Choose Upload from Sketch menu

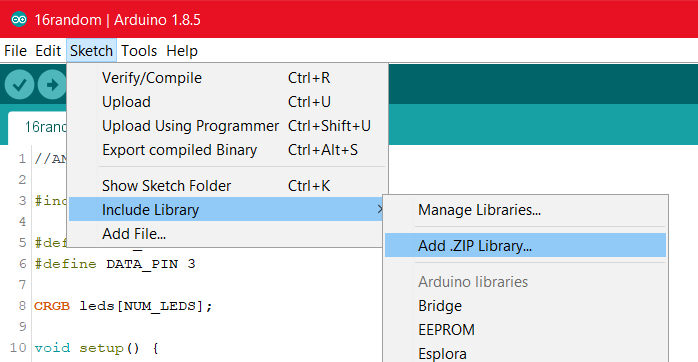pyautogui.click(x=227, y=102)
